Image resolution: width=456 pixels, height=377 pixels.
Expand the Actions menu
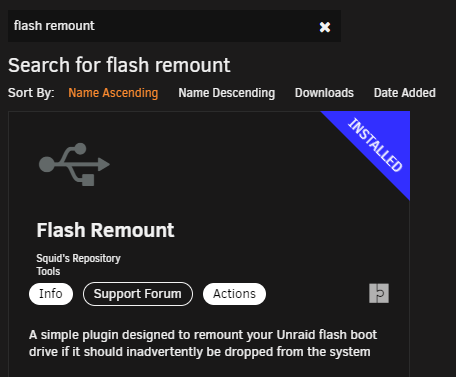point(234,294)
